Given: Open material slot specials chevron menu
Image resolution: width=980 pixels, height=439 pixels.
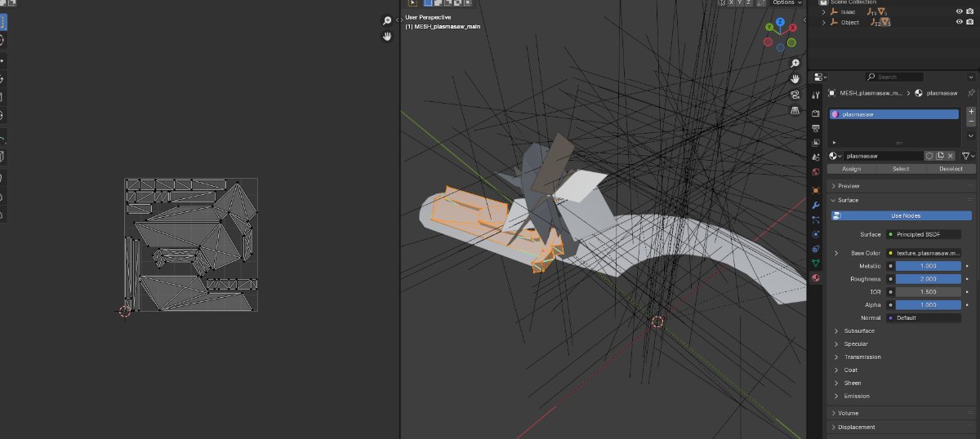Looking at the screenshot, I should pos(971,135).
